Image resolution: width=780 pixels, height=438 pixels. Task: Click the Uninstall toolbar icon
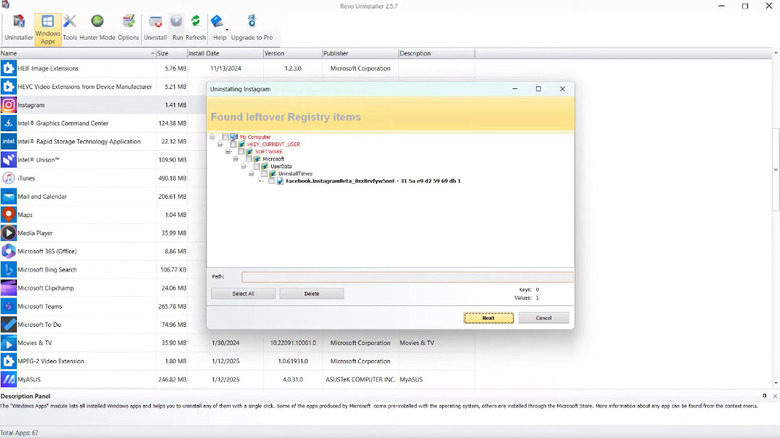click(155, 28)
